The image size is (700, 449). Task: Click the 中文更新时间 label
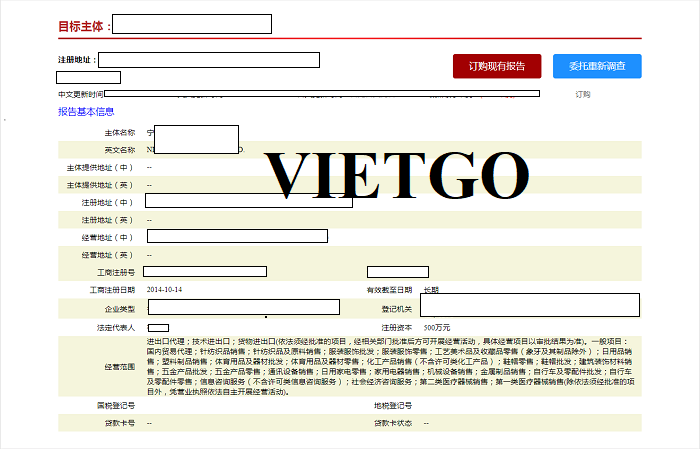click(x=80, y=94)
